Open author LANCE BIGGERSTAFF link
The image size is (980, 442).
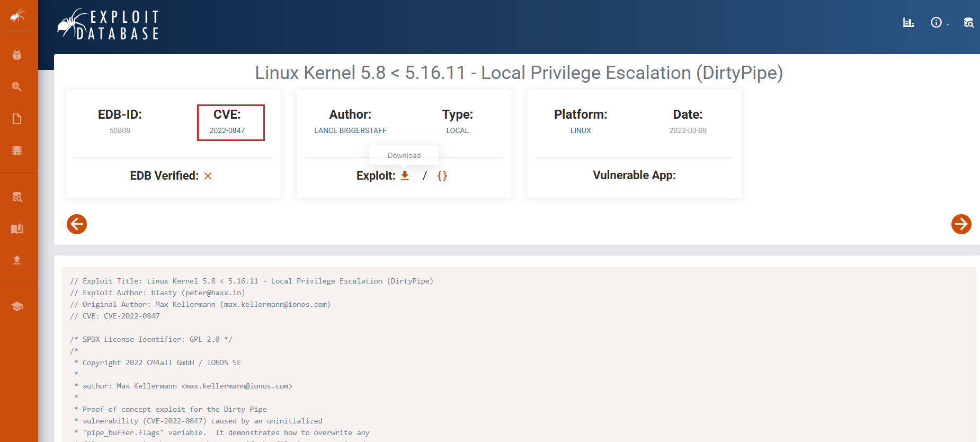tap(350, 130)
